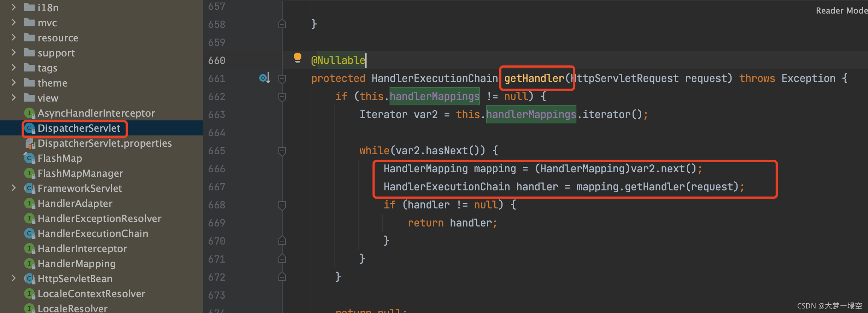Click the fold end marker on line 658
This screenshot has height=313, width=868.
[282, 24]
